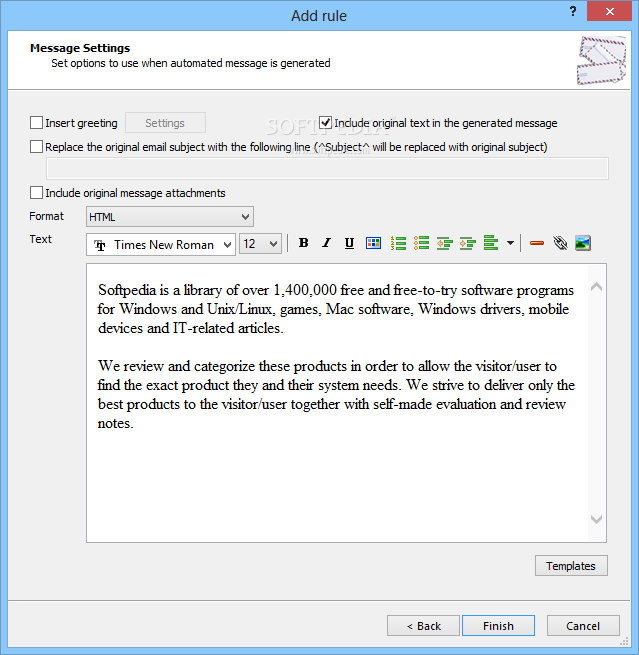Insert a horizontal line
The height and width of the screenshot is (655, 639).
pos(537,243)
